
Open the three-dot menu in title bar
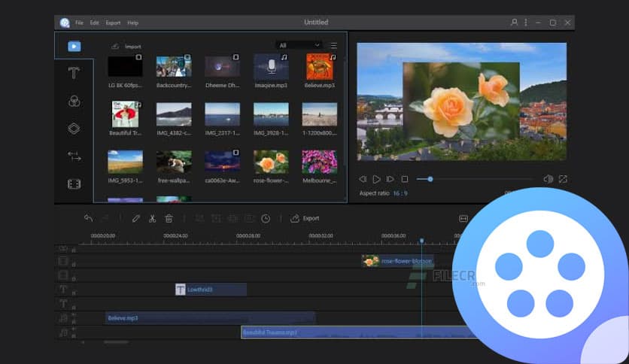[x=525, y=23]
